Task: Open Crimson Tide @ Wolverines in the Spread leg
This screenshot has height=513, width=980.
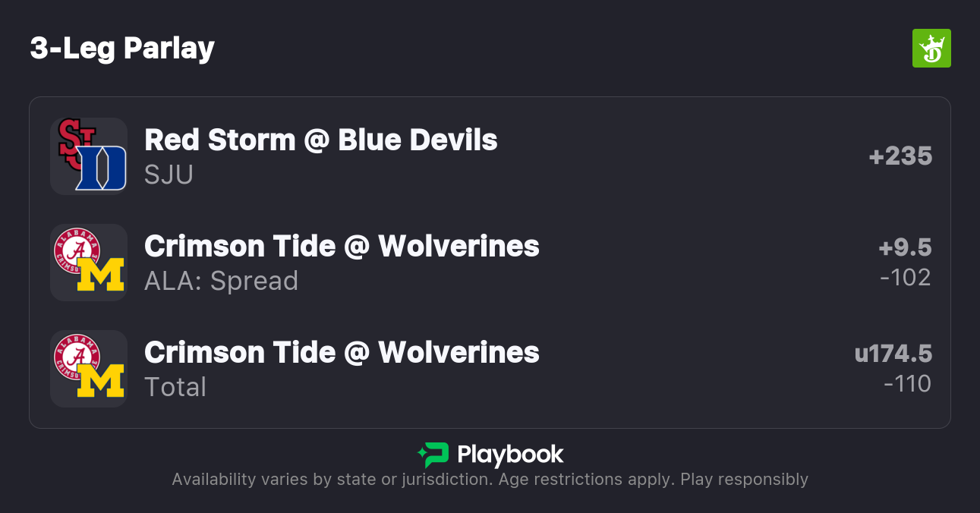Action: (342, 247)
